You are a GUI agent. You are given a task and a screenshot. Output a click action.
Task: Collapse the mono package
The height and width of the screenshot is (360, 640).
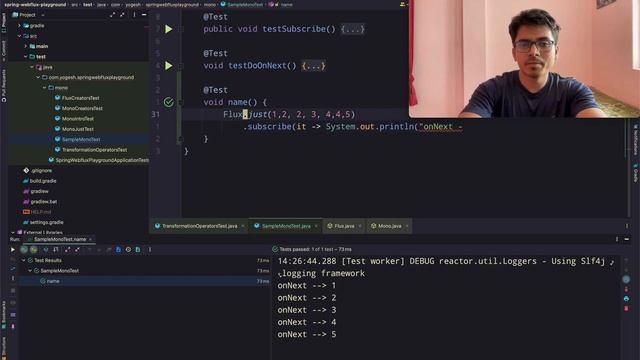pos(44,88)
